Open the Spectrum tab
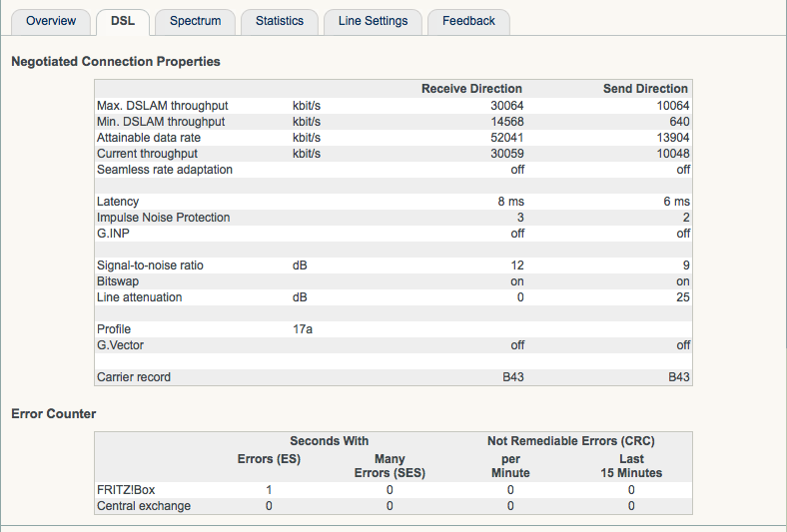This screenshot has width=787, height=532. pos(195,21)
